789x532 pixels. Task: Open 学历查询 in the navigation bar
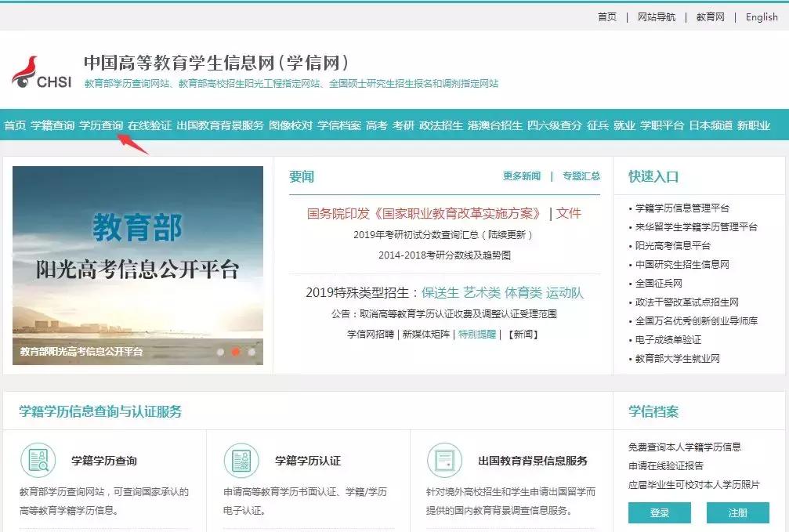click(100, 124)
